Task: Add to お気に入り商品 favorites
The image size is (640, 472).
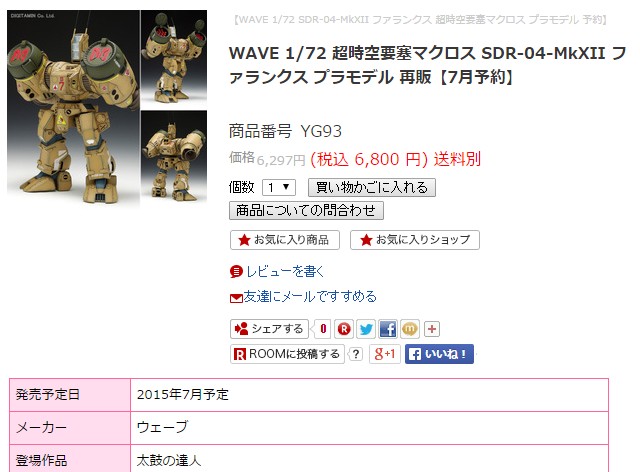Action: coord(285,240)
